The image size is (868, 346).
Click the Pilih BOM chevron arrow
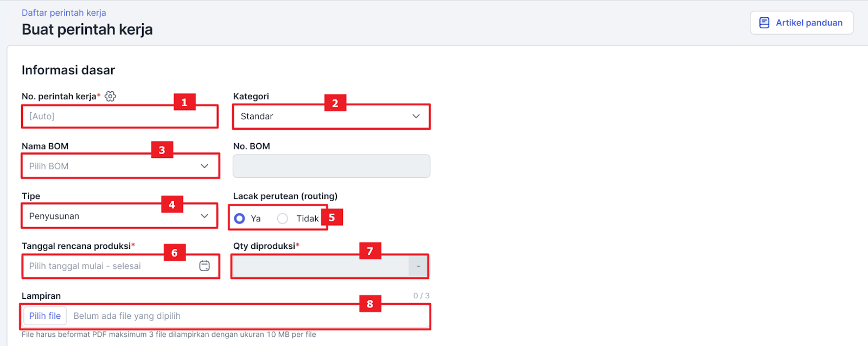(x=205, y=166)
